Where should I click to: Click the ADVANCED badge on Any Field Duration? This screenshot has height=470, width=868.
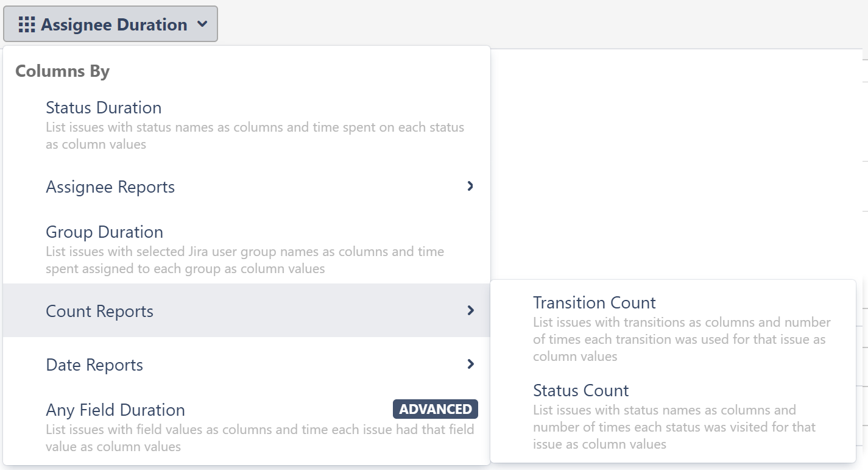[434, 409]
